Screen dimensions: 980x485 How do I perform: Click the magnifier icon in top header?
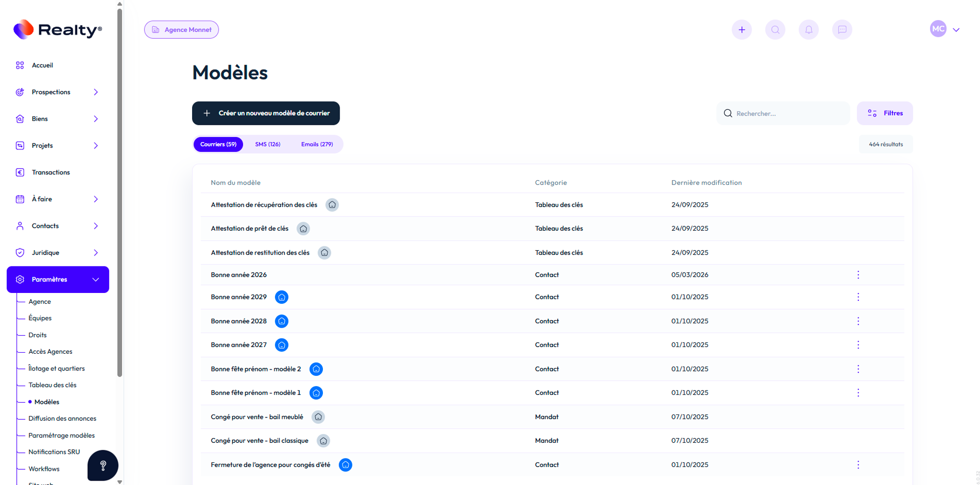(x=775, y=30)
